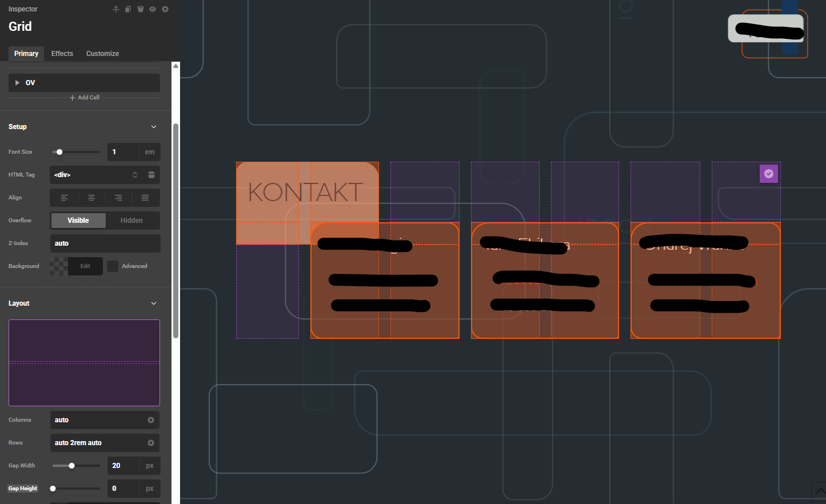Click the trash delete icon in Inspector header
Screen dimensions: 826x504
point(140,9)
